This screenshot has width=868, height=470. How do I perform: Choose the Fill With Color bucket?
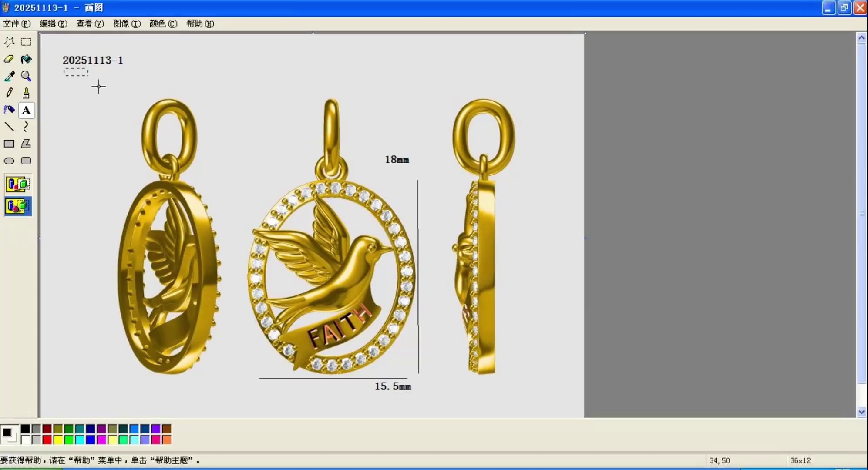pos(26,59)
